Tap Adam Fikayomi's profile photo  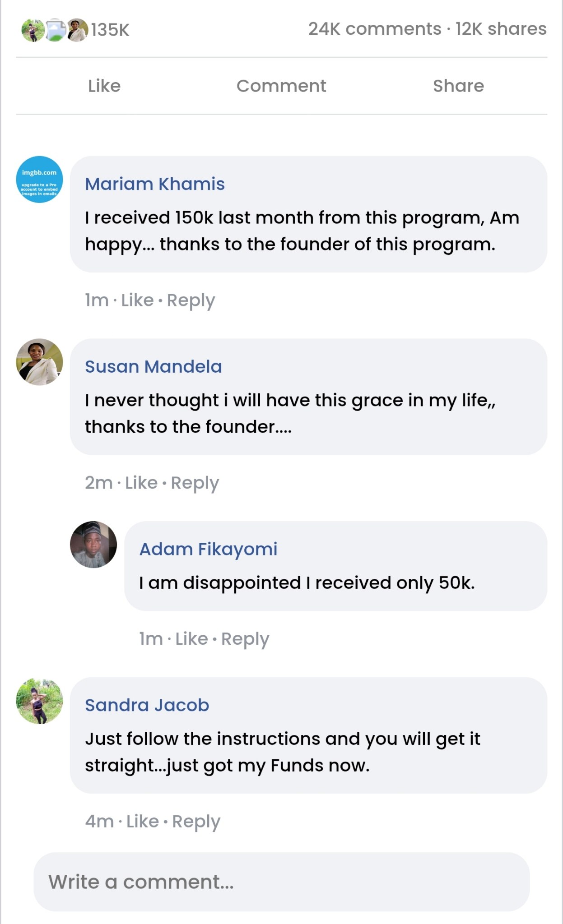coord(93,545)
